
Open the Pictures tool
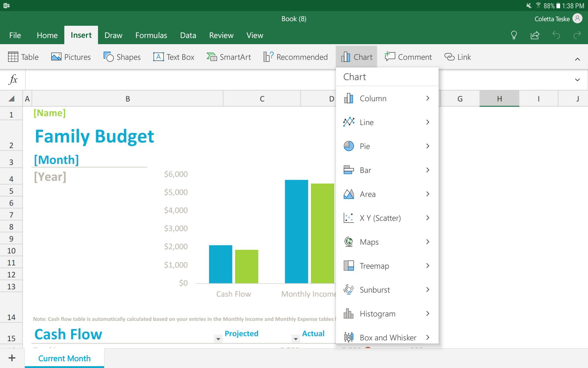(x=71, y=57)
